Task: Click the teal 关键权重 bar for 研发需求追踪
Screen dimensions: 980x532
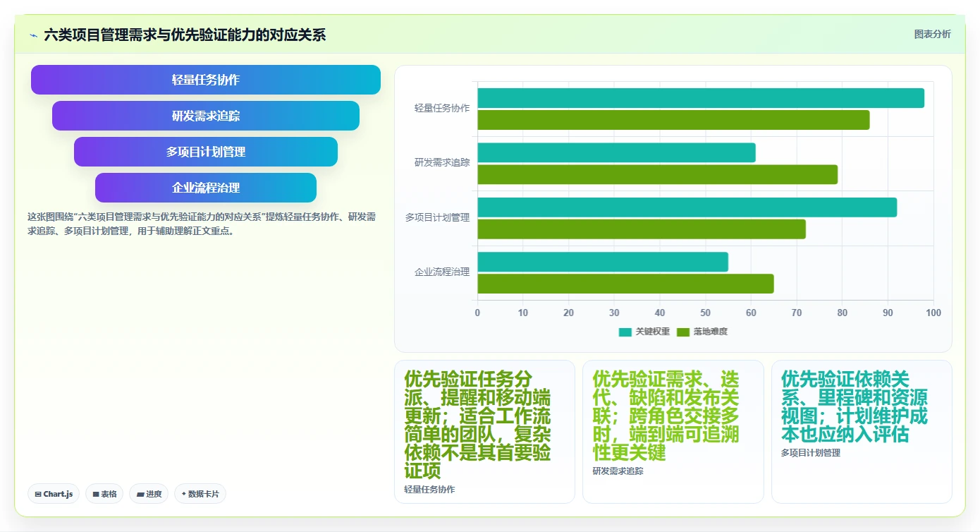Action: [x=616, y=152]
